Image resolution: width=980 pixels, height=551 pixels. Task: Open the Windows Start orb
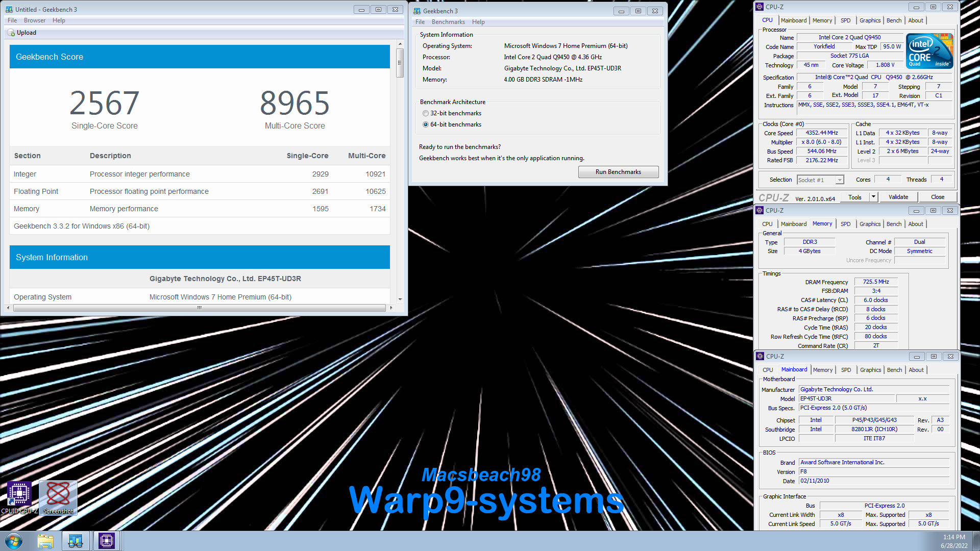click(x=14, y=541)
